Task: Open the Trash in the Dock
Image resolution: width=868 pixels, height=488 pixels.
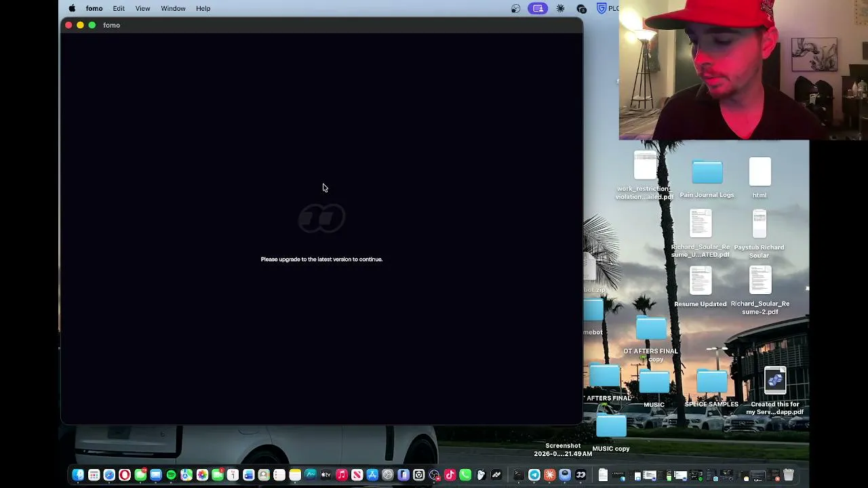Action: [789, 475]
